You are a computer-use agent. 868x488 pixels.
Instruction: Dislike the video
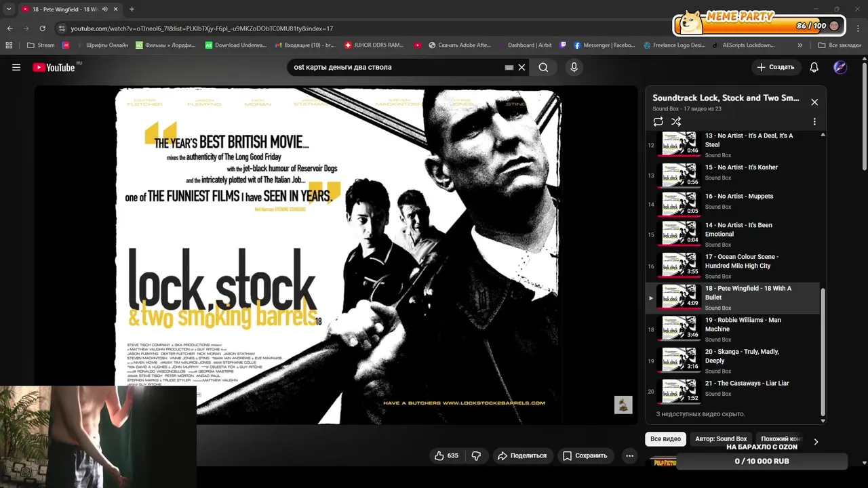coord(476,455)
